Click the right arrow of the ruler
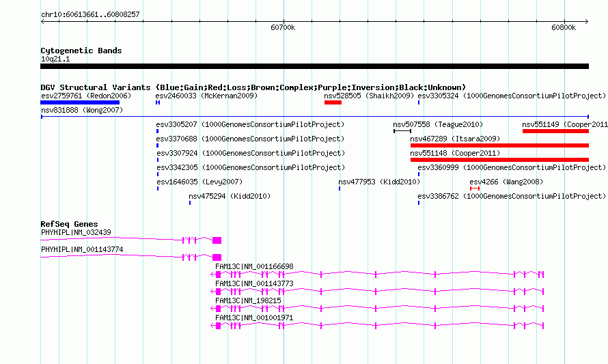The image size is (608, 364). coord(587,22)
